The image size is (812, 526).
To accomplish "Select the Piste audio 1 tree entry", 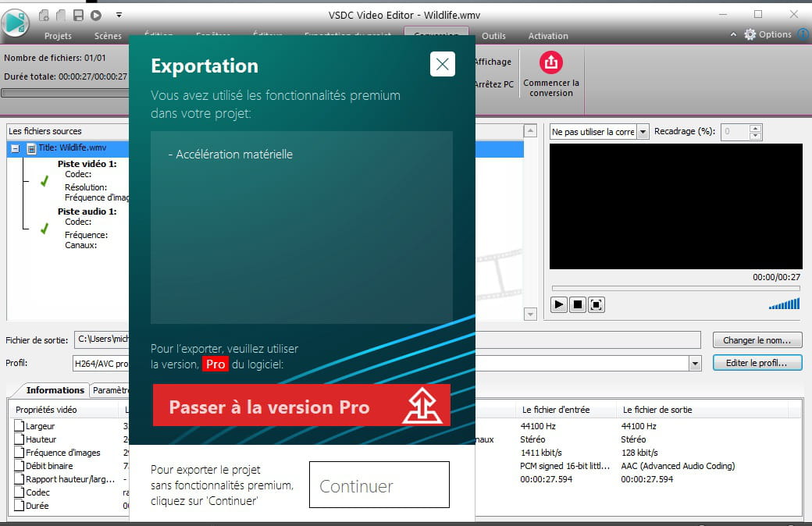I will click(x=87, y=211).
